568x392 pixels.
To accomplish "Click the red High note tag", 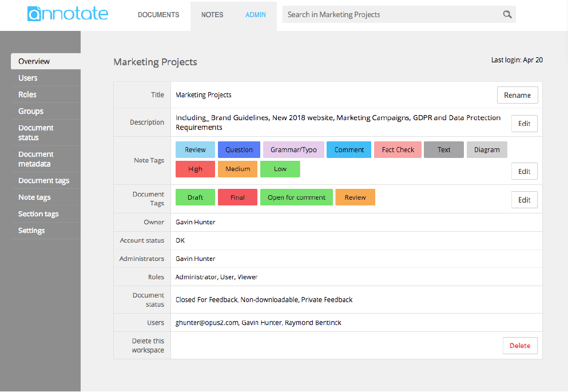I will (195, 169).
